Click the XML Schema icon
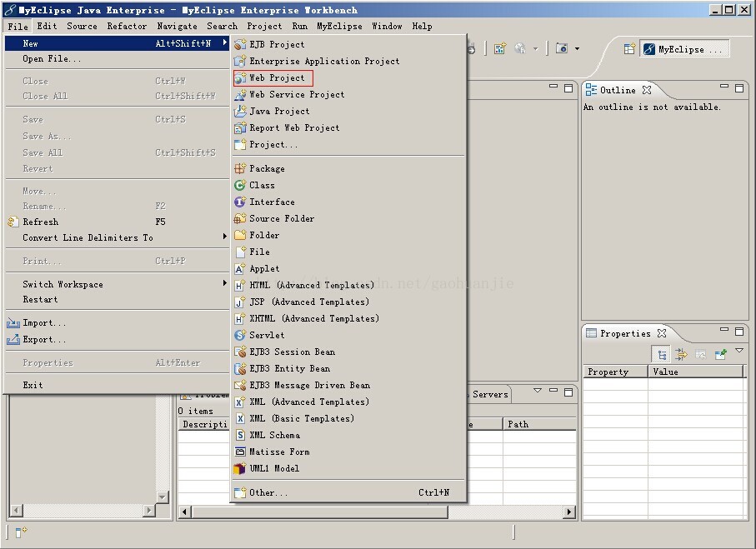 (239, 435)
